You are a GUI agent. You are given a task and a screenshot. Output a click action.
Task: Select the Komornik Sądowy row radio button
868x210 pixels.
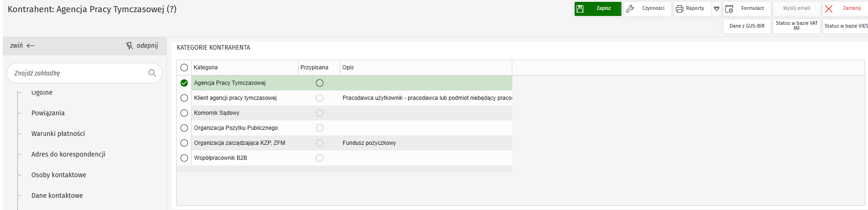[x=184, y=113]
